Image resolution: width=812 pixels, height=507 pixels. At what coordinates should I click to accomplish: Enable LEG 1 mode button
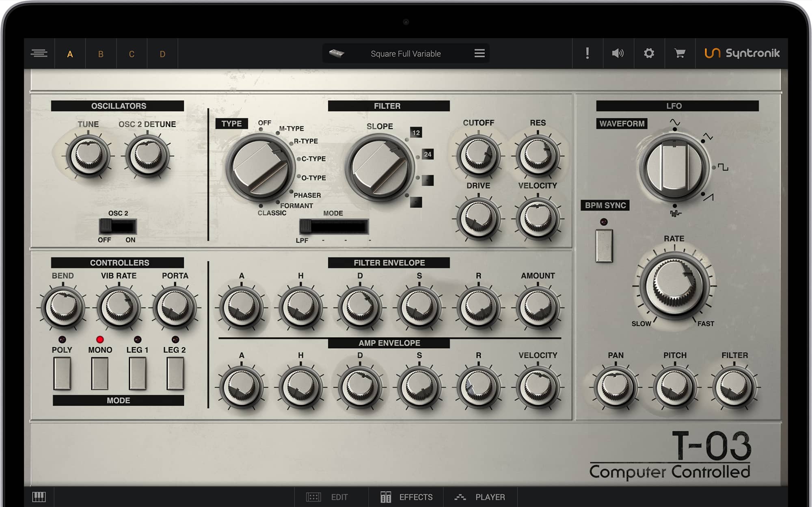click(x=138, y=373)
